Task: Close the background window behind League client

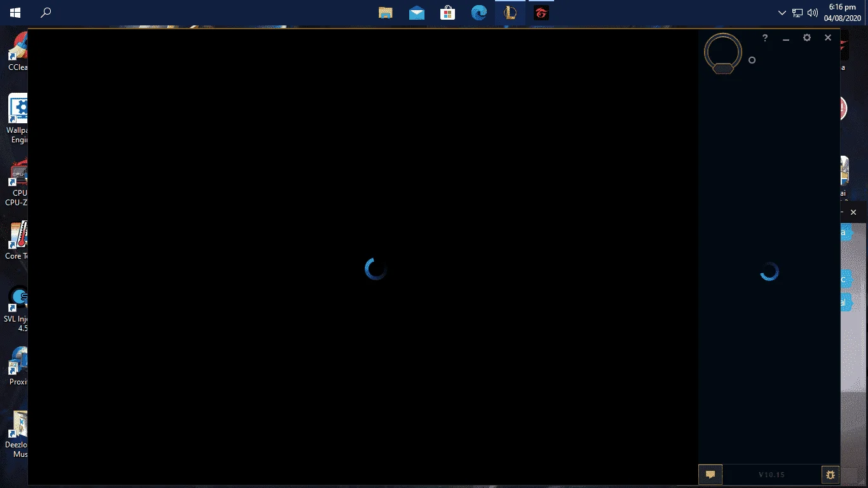Action: [x=853, y=212]
